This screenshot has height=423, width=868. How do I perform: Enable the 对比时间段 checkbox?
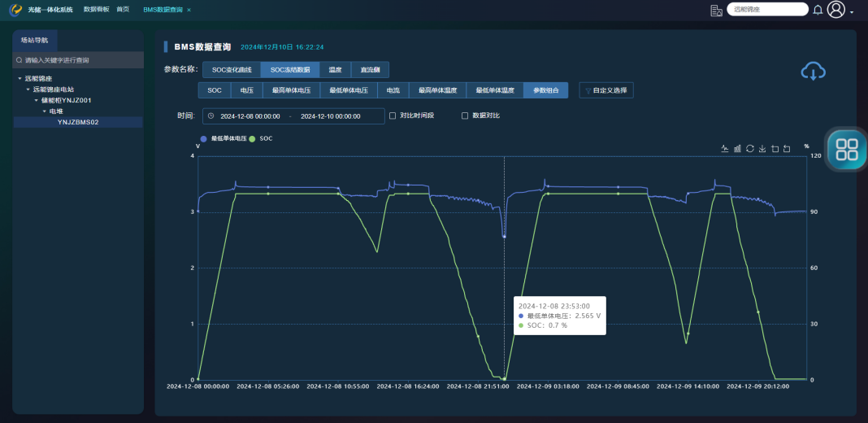(x=393, y=116)
